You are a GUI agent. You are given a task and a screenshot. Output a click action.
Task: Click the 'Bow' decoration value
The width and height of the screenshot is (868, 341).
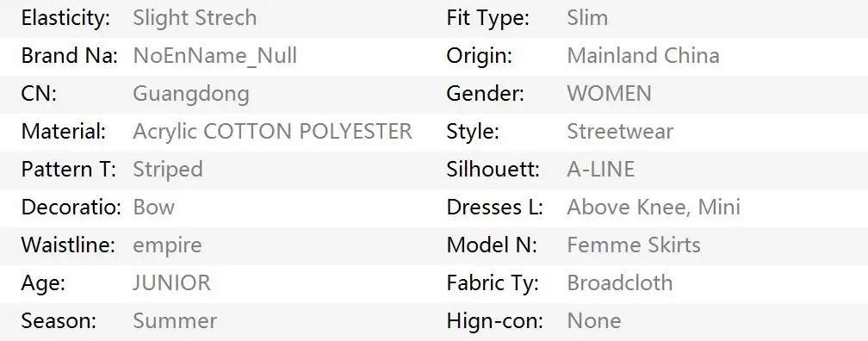pyautogui.click(x=154, y=207)
